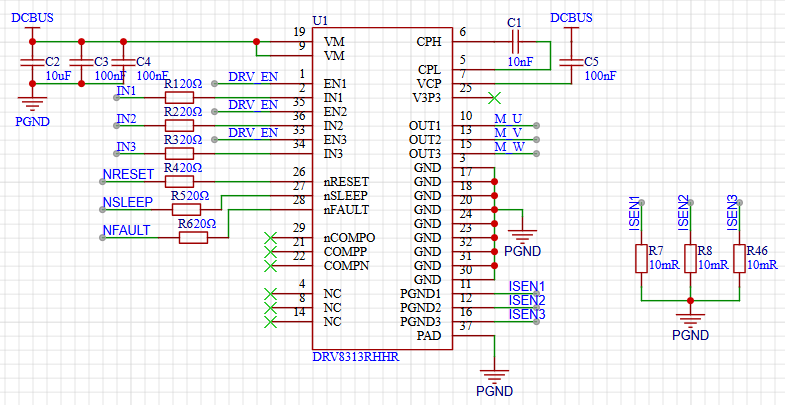Click the wire junction near VM pin 19
This screenshot has height=405, width=785.
click(x=256, y=42)
